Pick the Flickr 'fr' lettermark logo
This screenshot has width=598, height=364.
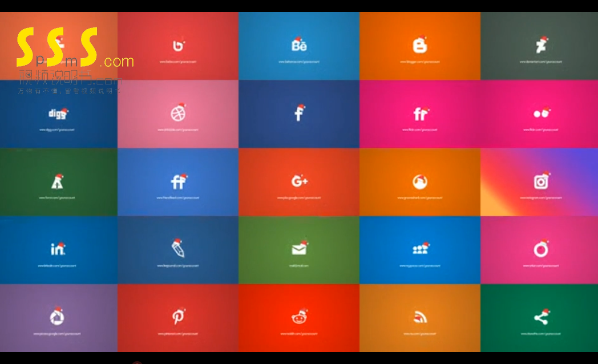point(421,114)
